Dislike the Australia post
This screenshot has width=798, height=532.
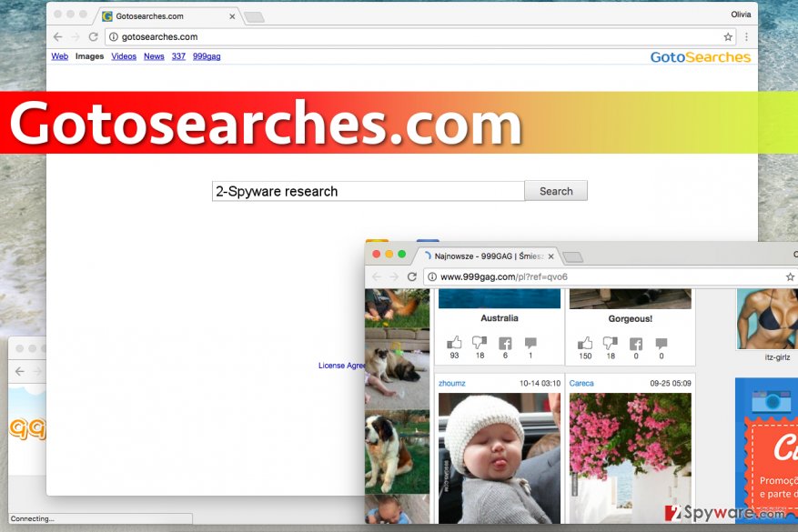click(480, 343)
